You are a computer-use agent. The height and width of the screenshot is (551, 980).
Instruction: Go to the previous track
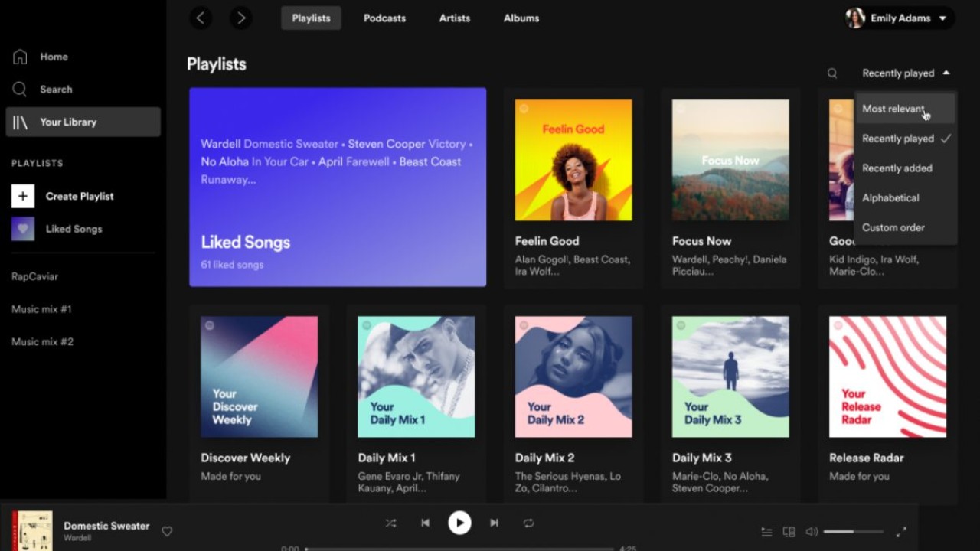425,523
